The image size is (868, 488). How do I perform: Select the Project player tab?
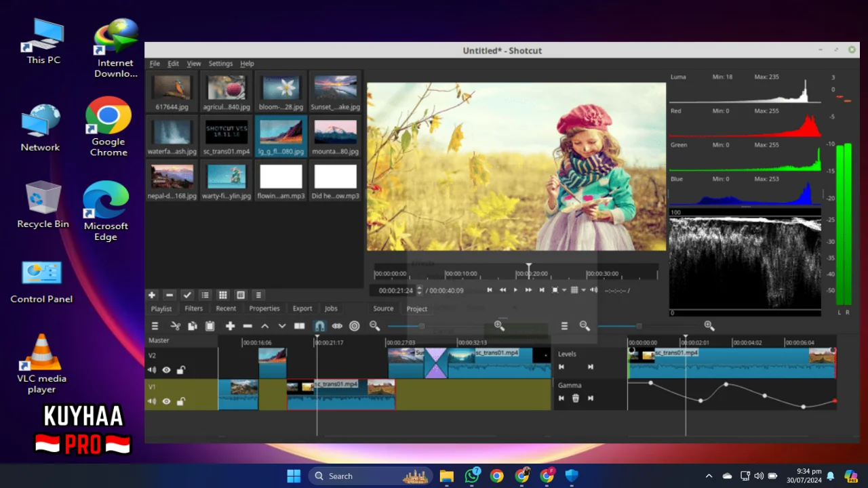click(417, 308)
